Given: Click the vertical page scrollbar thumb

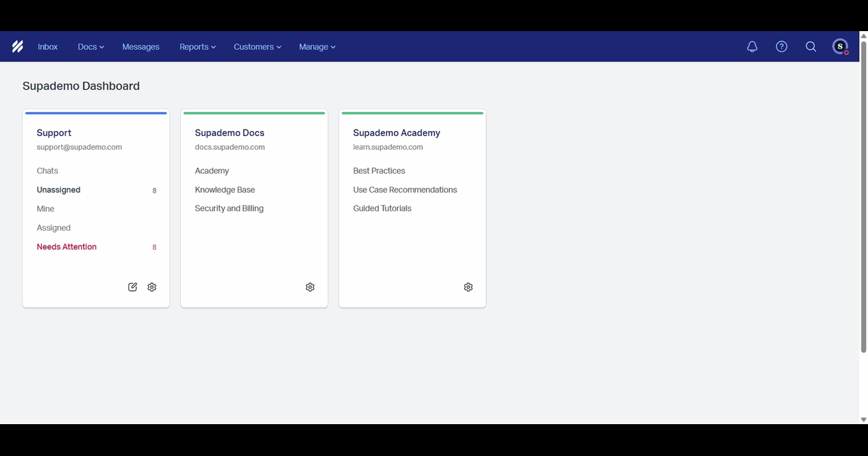Looking at the screenshot, I should pyautogui.click(x=864, y=196).
